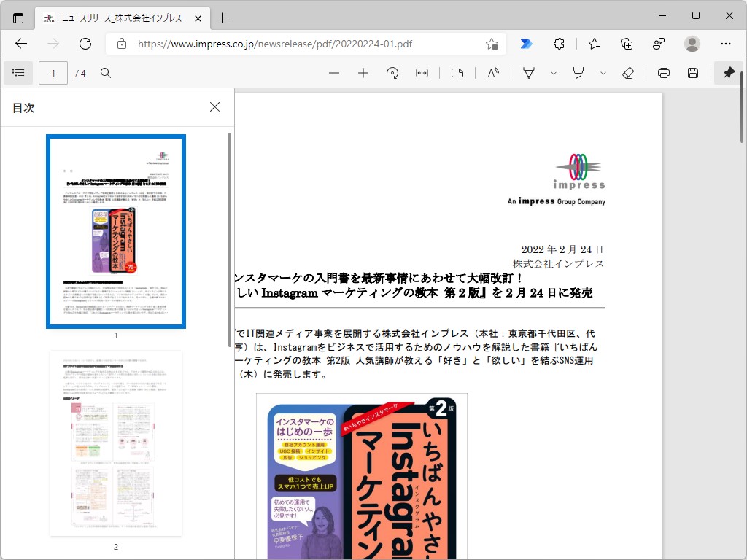The height and width of the screenshot is (560, 747).
Task: Unpin the PDF toolbar
Action: point(727,73)
